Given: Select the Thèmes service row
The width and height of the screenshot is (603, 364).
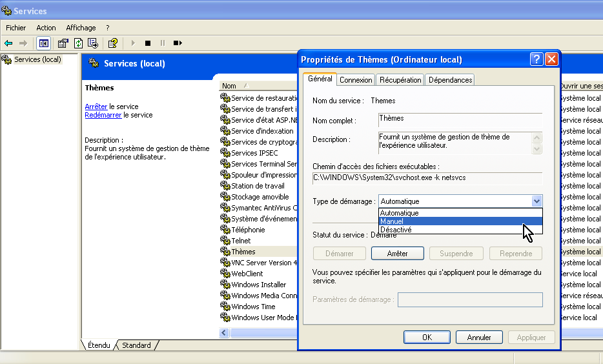Looking at the screenshot, I should 258,251.
